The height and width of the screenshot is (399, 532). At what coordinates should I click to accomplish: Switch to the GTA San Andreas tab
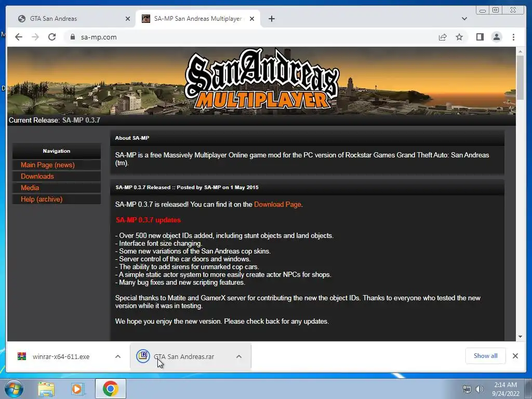pos(70,19)
